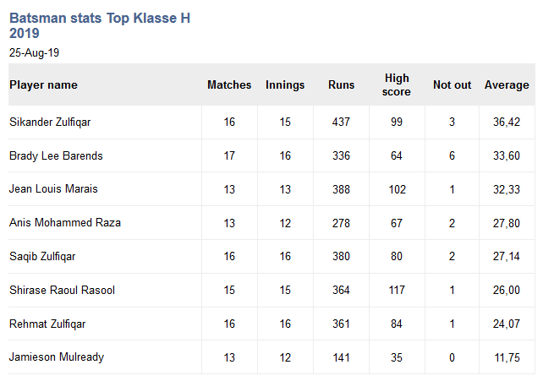Select Rehmat Zulfiqar player name

click(47, 324)
